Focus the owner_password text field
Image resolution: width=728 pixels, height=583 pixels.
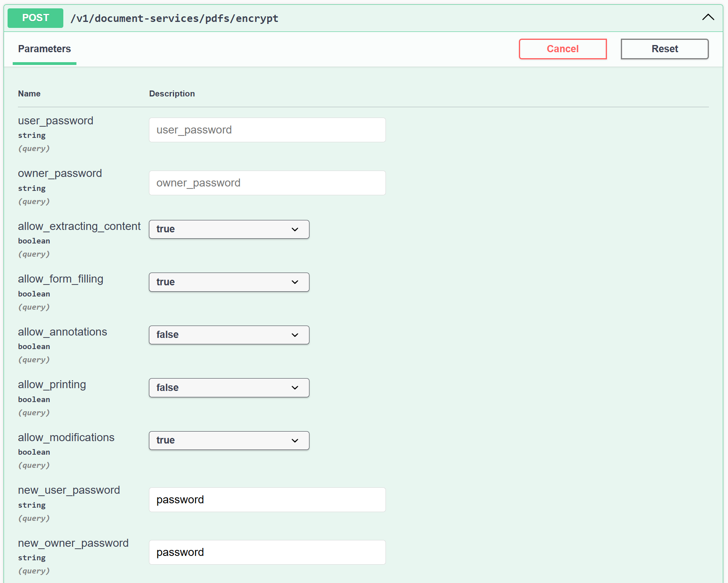click(267, 183)
